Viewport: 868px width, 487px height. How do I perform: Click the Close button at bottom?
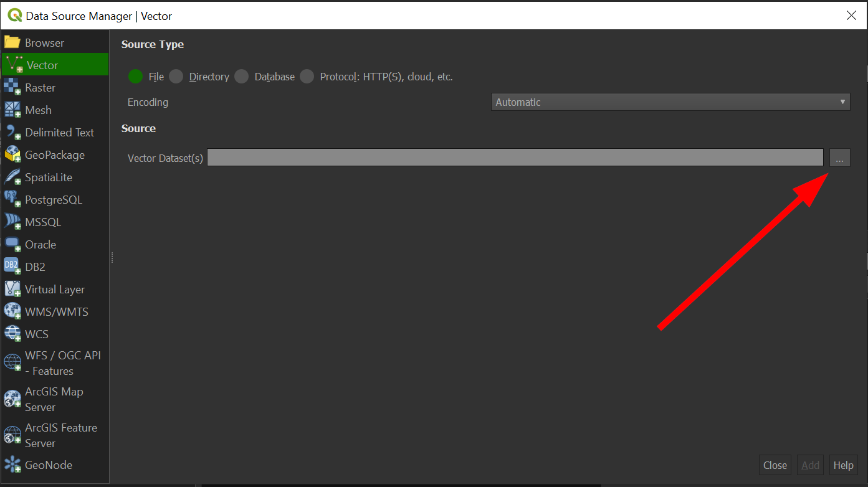(x=775, y=465)
